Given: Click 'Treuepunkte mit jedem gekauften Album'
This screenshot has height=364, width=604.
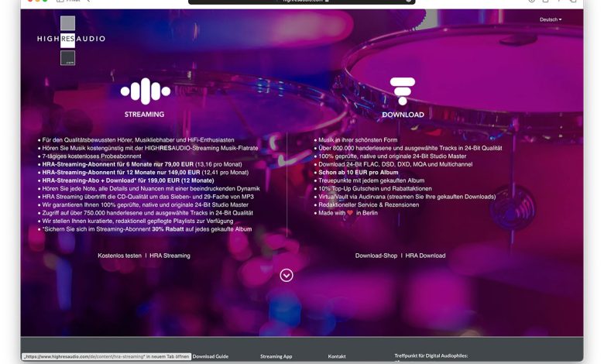Looking at the screenshot, I should pyautogui.click(x=372, y=180).
